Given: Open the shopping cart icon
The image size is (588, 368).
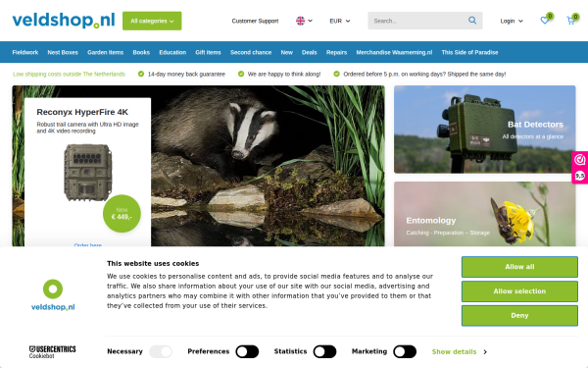Looking at the screenshot, I should 570,21.
